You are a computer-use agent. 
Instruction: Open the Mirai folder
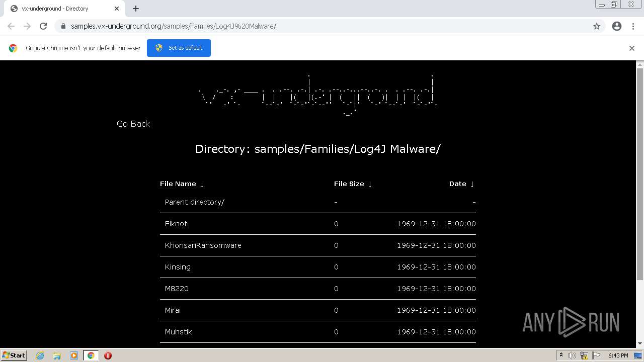pyautogui.click(x=173, y=310)
